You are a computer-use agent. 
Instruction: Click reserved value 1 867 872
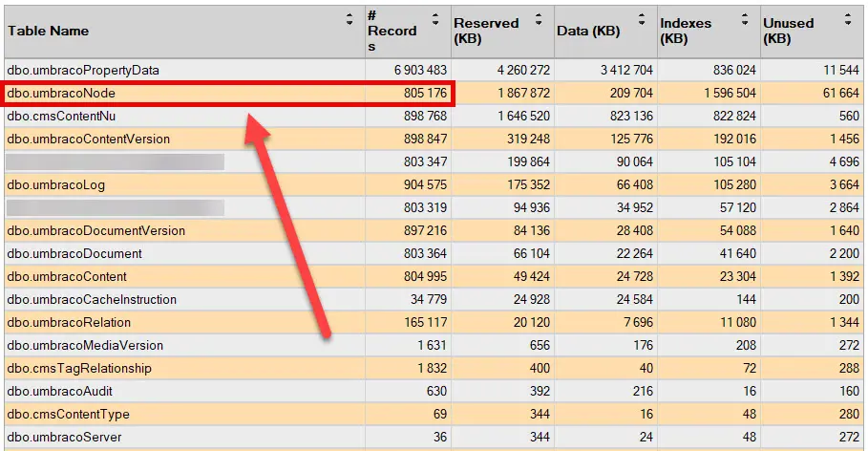point(523,93)
